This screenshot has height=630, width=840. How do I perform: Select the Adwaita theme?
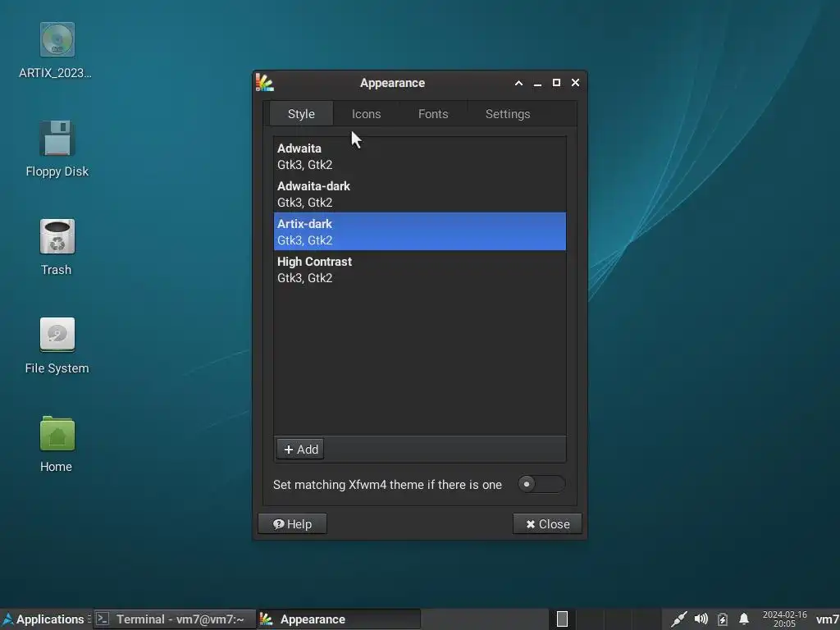[x=419, y=156]
